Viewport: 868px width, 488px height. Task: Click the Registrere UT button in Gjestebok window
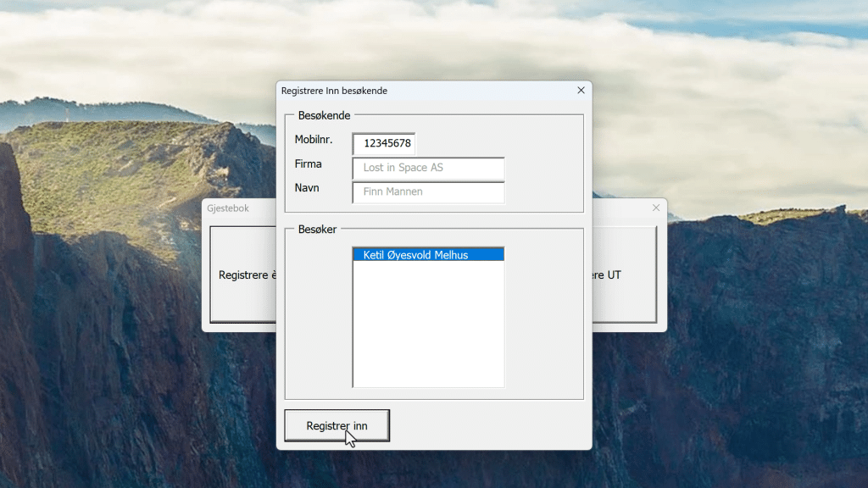625,274
